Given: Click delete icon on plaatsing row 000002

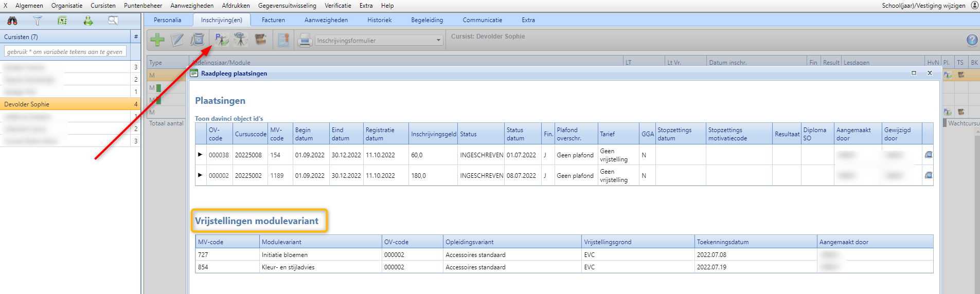Looking at the screenshot, I should coord(929,175).
